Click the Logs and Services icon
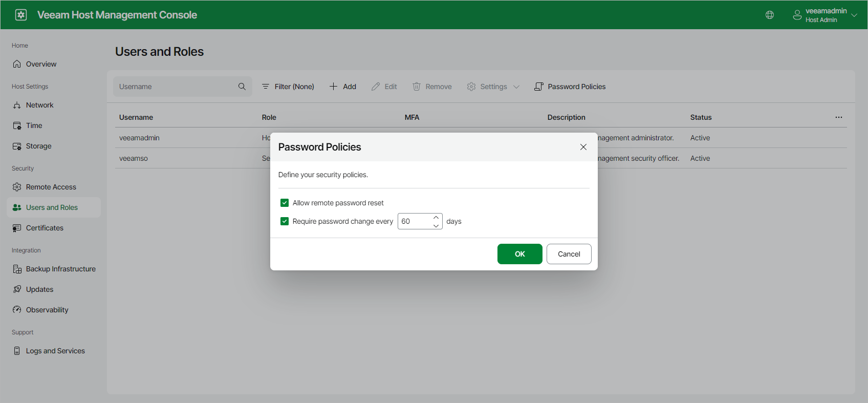Viewport: 868px width, 403px height. click(17, 351)
